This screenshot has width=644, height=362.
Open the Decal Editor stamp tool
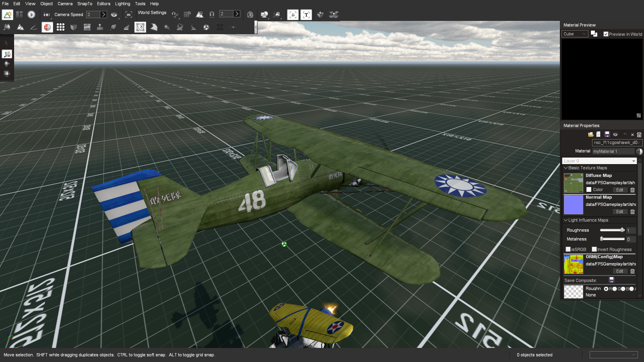[x=100, y=27]
